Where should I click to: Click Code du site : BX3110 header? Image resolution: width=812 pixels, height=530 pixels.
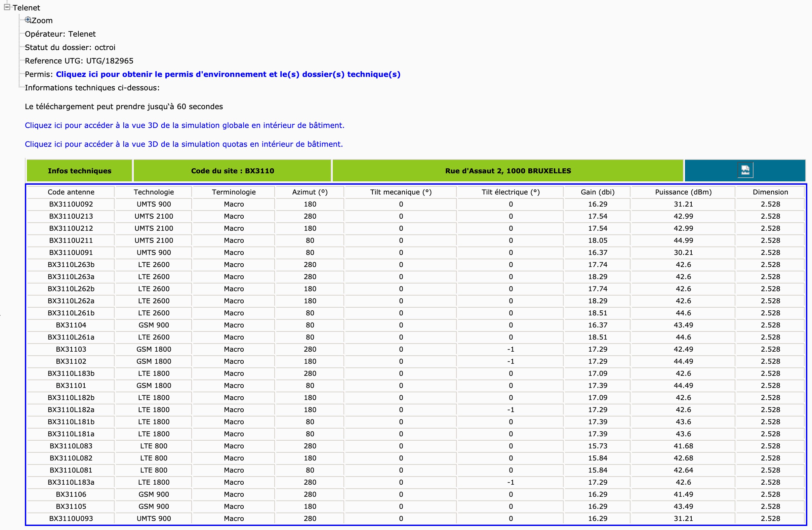(232, 171)
